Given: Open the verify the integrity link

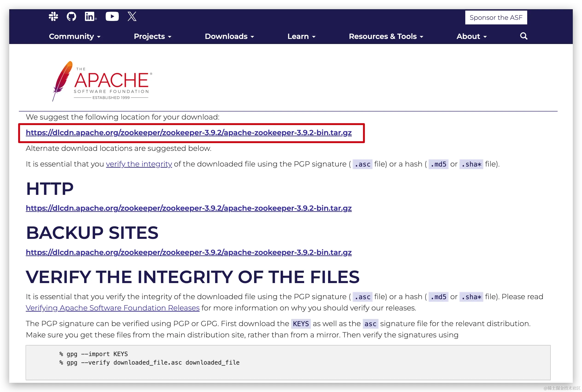Looking at the screenshot, I should [139, 164].
